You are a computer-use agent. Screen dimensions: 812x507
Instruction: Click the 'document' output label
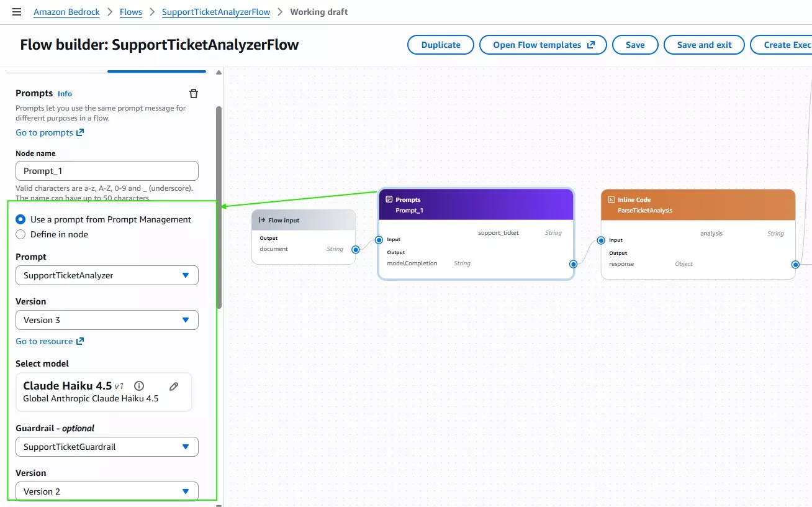click(x=274, y=249)
